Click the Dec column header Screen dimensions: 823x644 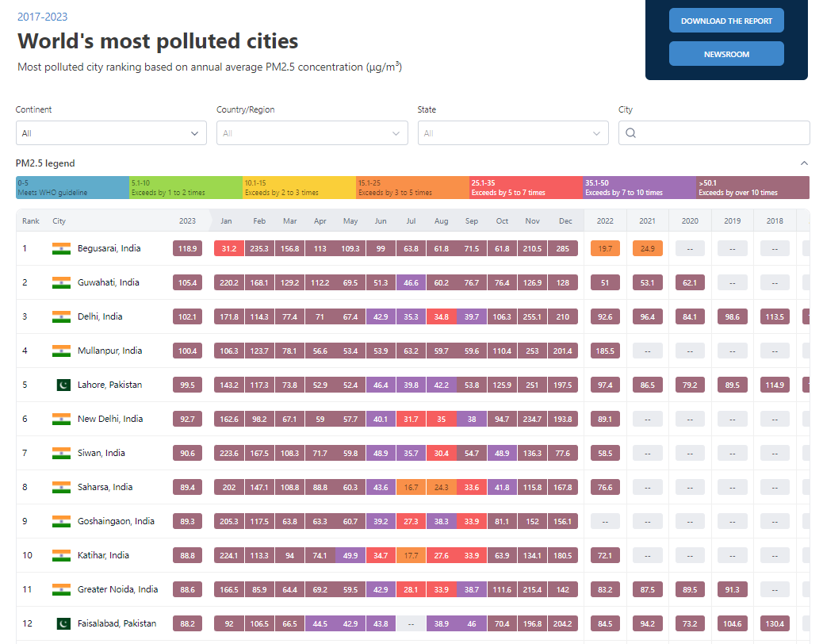(x=565, y=221)
